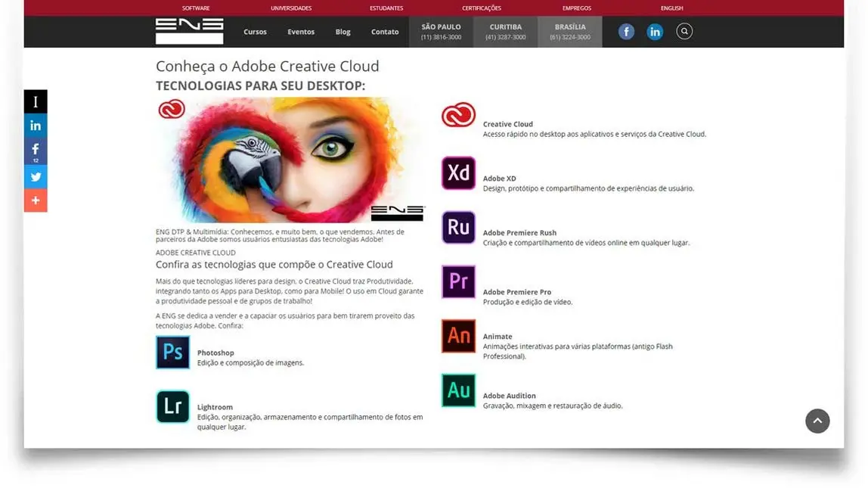Viewport: 868px width, 488px height.
Task: Click the 'Conheça o Adobe Creative Cloud' heading
Action: click(268, 67)
